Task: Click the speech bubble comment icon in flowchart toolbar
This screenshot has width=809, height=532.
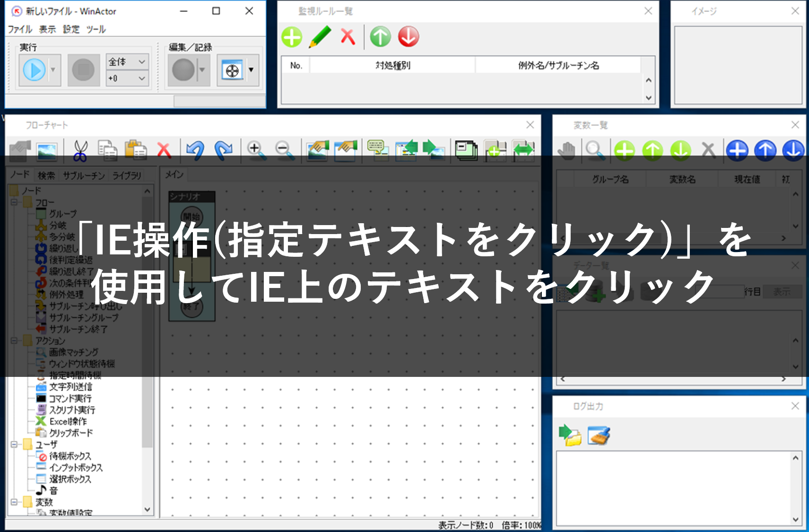Action: click(378, 150)
